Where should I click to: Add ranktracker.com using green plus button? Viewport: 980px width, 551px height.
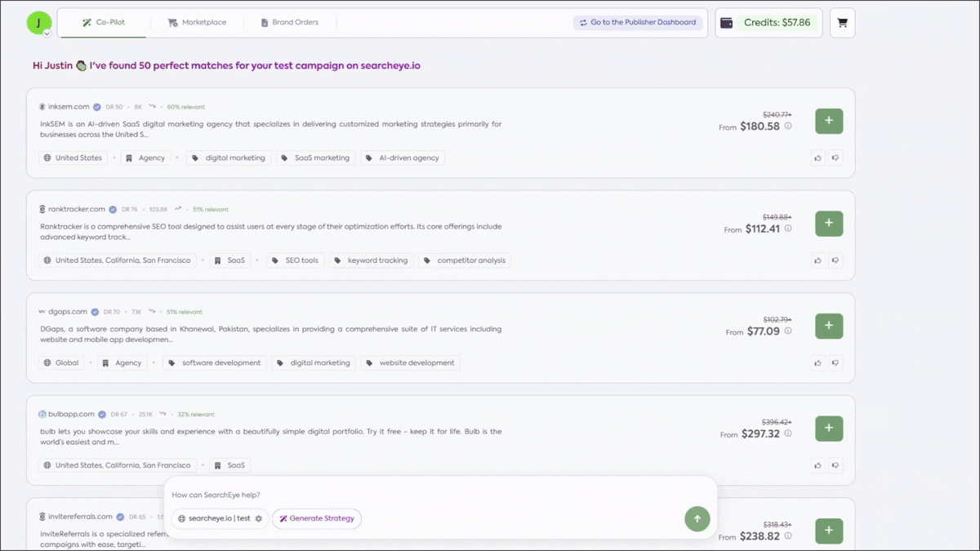829,223
